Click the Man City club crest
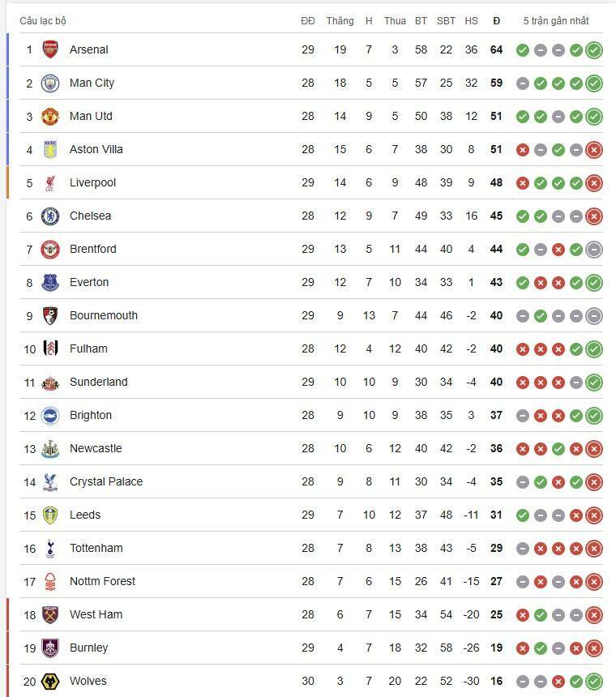 coord(50,83)
